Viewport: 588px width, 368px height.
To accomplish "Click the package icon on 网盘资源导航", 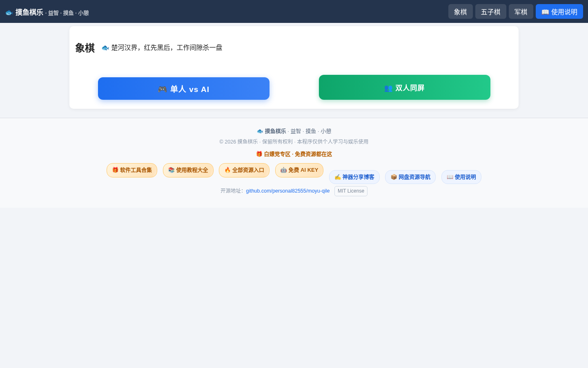I will pyautogui.click(x=394, y=177).
